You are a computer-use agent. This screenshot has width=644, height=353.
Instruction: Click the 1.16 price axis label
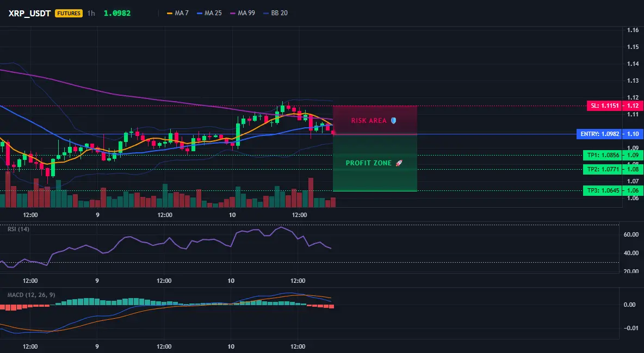[633, 30]
